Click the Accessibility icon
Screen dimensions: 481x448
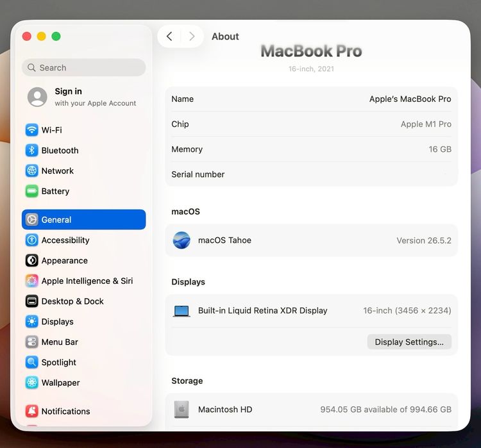31,240
